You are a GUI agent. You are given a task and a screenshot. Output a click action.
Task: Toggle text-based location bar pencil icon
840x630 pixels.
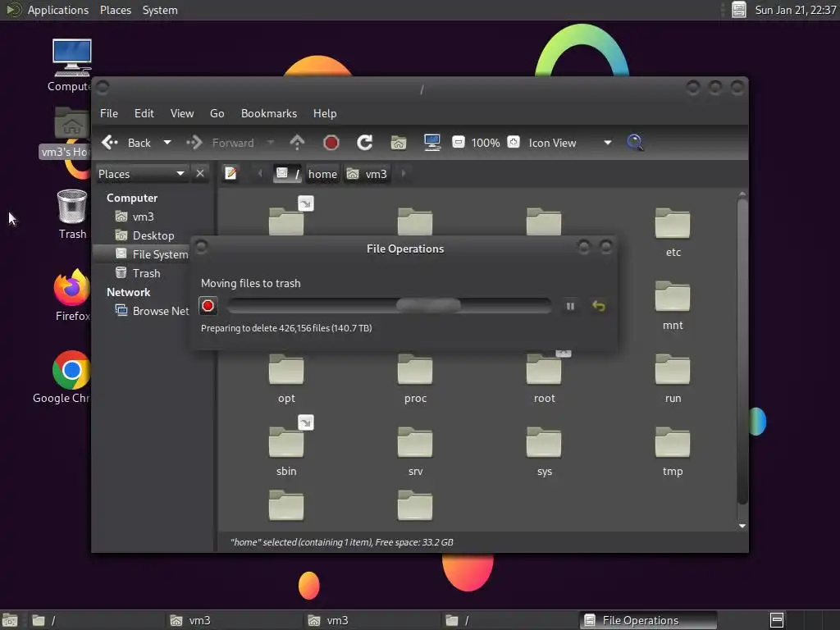[x=231, y=174]
